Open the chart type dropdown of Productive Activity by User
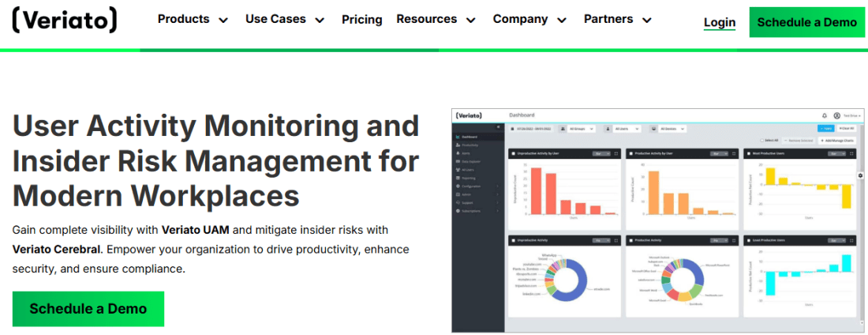Screen dimensions: 868x335 719,153
